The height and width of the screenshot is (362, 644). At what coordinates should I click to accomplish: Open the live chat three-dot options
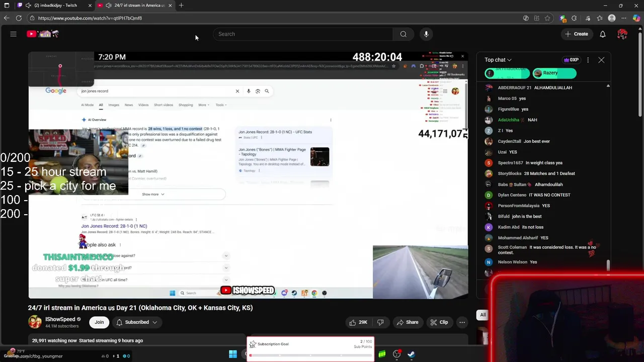point(588,60)
